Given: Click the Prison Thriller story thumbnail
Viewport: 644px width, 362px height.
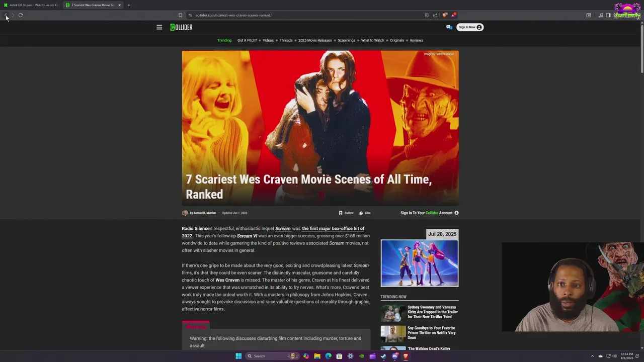Looking at the screenshot, I should pos(393,334).
